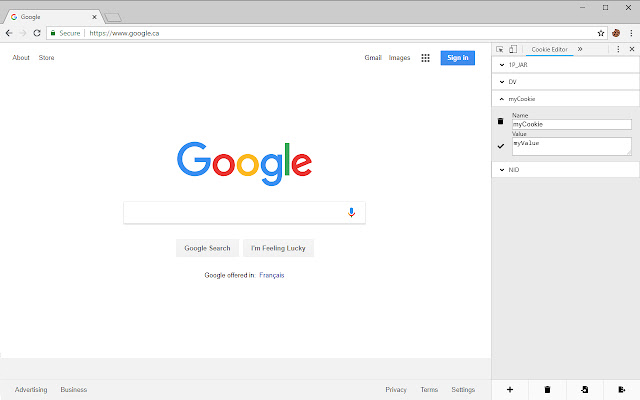Viewport: 640px width, 400px height.
Task: Open the Terms footer link
Action: [x=429, y=390]
